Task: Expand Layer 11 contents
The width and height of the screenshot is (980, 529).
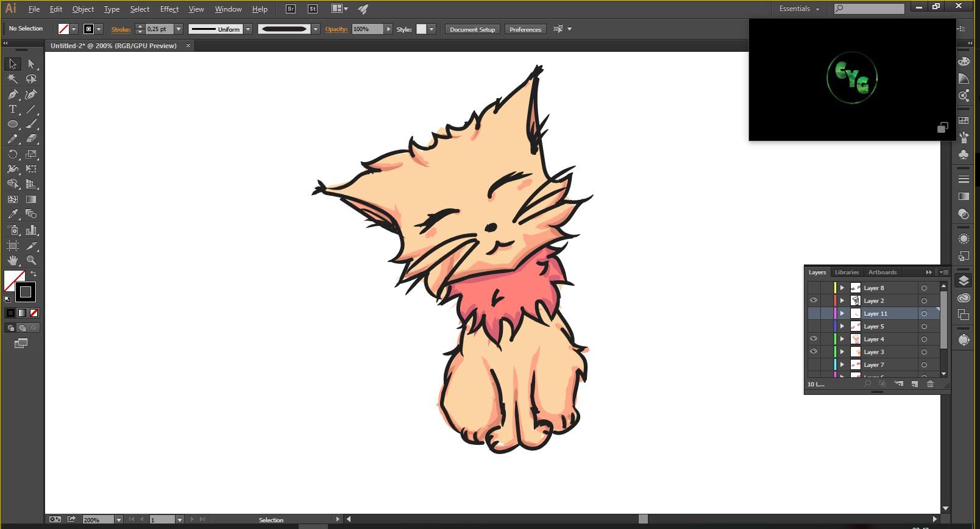Action: (x=842, y=313)
